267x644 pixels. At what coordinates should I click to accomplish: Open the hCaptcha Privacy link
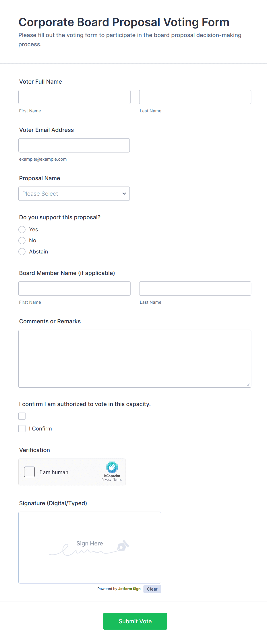pyautogui.click(x=106, y=480)
